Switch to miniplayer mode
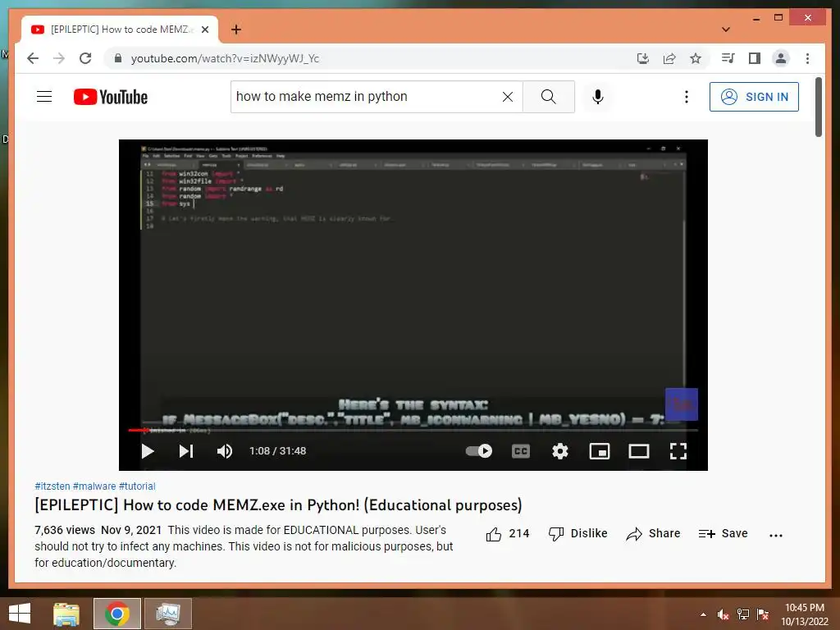The width and height of the screenshot is (840, 630). coord(600,451)
